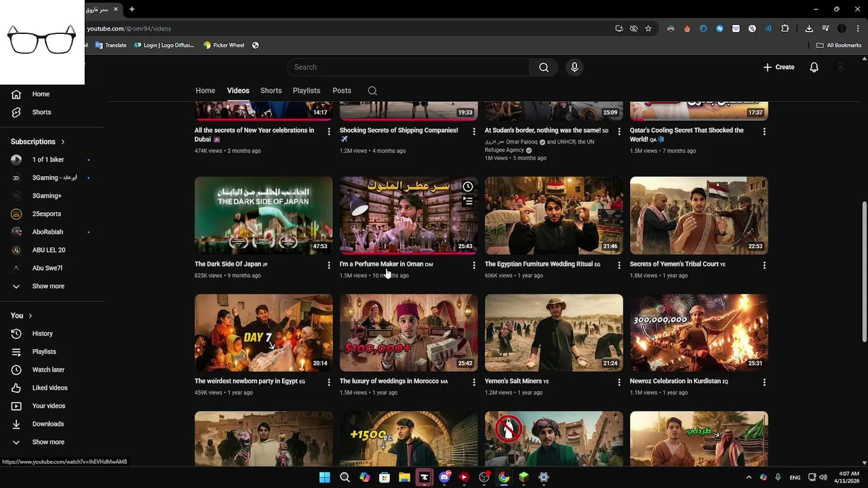Open Abu Swe7l channel
Viewport: 868px width, 488px height.
(x=52, y=268)
